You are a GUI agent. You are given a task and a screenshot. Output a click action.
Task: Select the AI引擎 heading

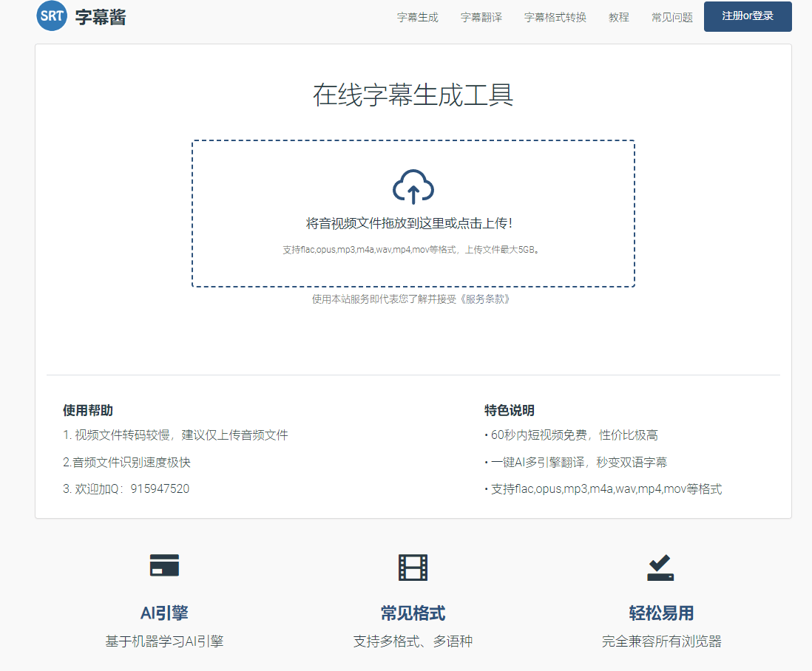tap(164, 613)
